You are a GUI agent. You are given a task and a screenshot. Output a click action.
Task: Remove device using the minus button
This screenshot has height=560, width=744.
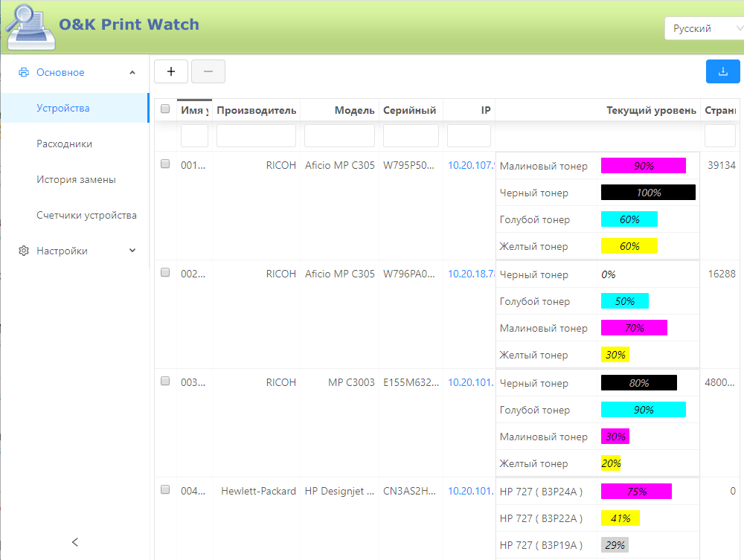[208, 71]
